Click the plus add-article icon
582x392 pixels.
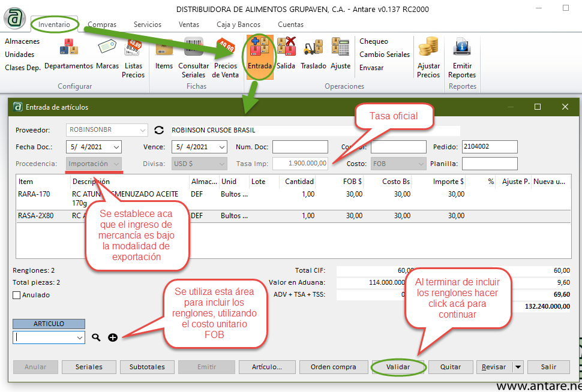point(113,337)
